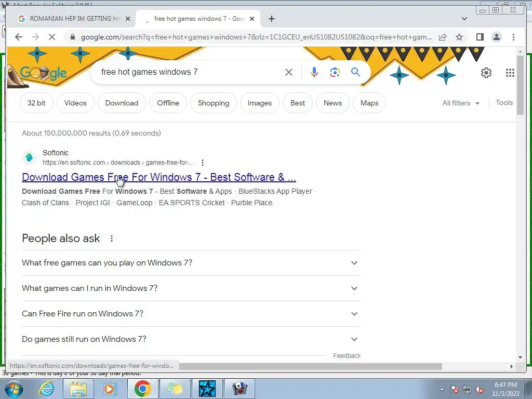532x399 pixels.
Task: Click the vertical scrollbar thumb
Action: pos(520,85)
